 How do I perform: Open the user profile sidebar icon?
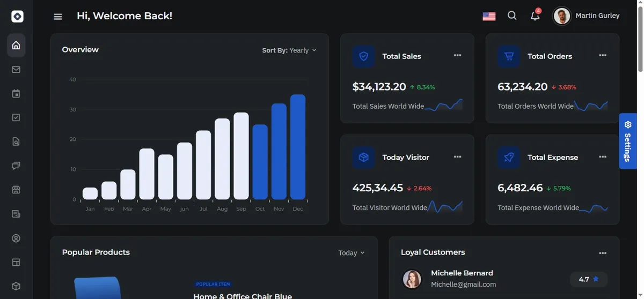16,238
